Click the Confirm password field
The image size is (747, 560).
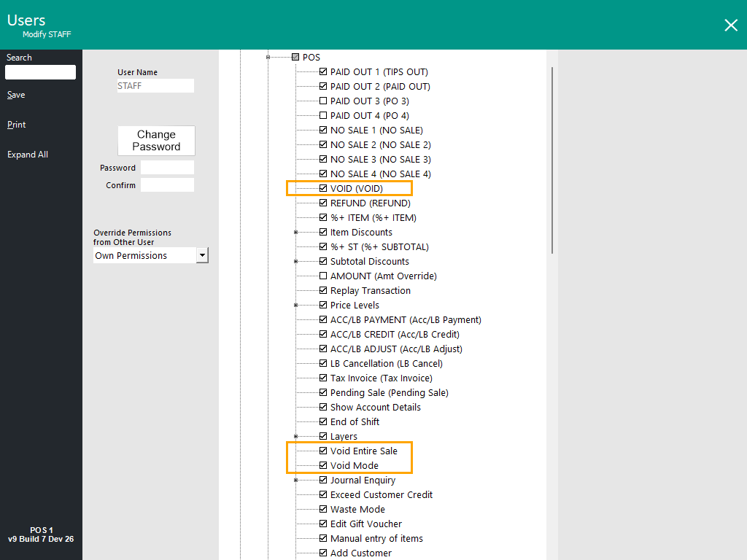pos(167,184)
